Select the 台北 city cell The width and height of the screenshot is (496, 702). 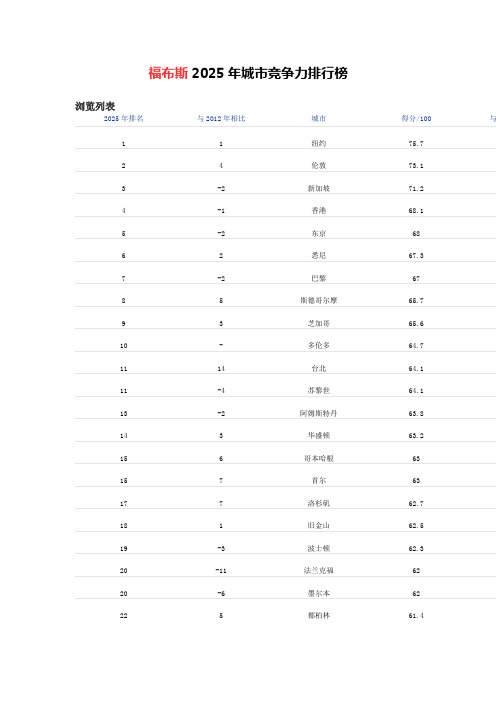(x=319, y=369)
